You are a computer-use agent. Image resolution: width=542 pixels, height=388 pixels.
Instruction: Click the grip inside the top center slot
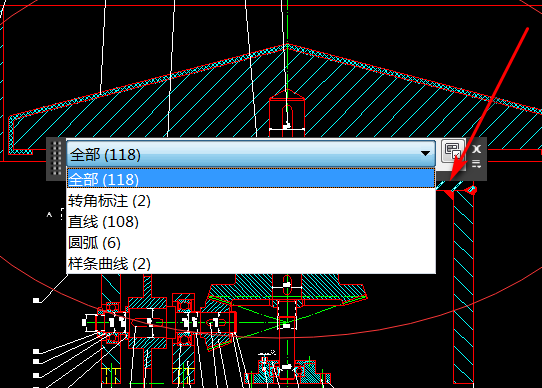[x=287, y=126]
